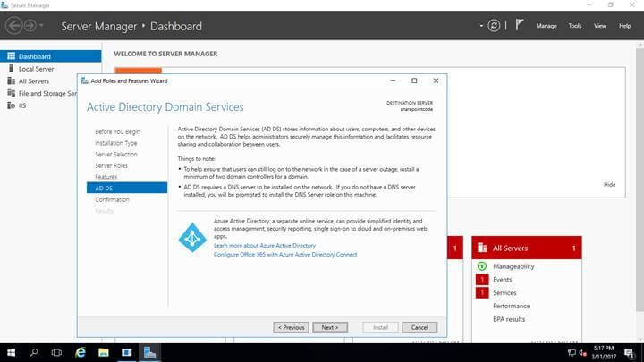644x362 pixels.
Task: Go back with the Server Manager back arrow
Action: 14,26
